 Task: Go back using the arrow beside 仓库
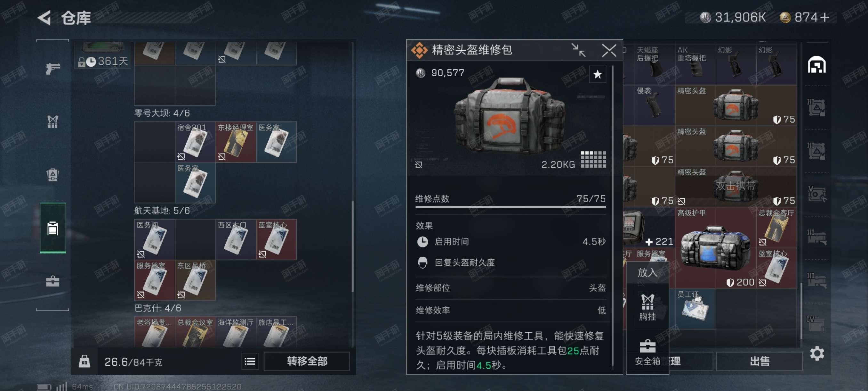tap(44, 18)
